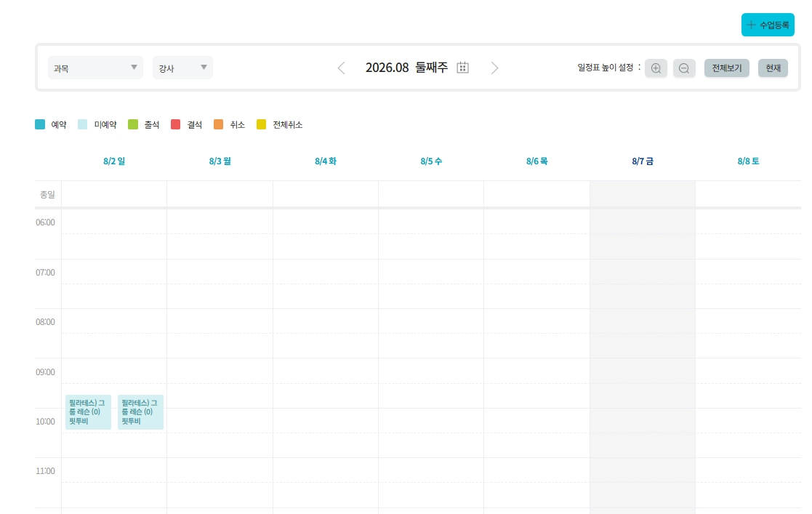The width and height of the screenshot is (812, 514).
Task: Click the 예약 legend color swatch
Action: (40, 124)
